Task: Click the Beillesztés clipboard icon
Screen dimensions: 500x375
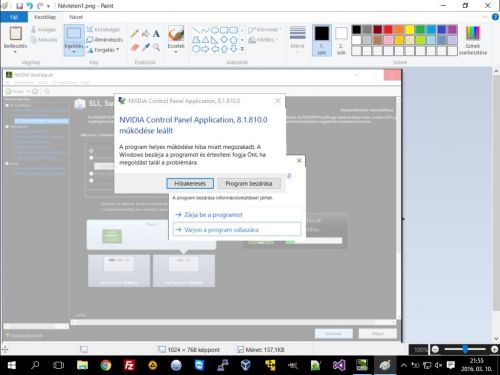Action: [x=15, y=33]
